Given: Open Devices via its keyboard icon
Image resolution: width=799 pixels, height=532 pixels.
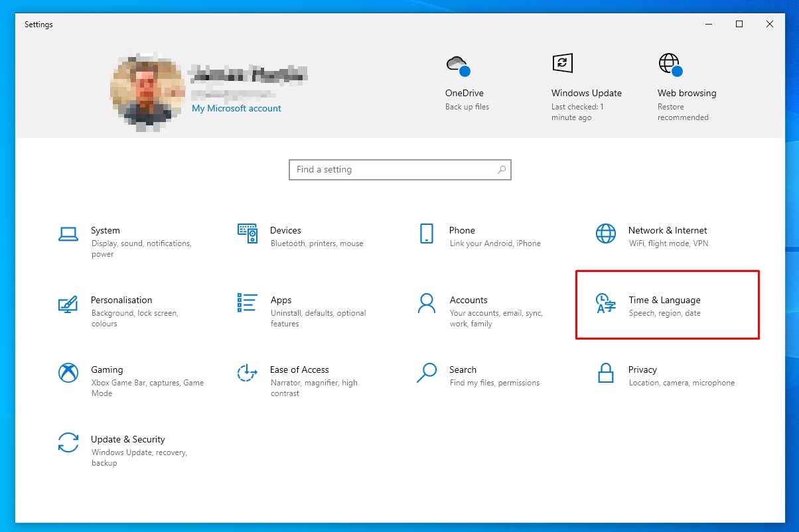Looking at the screenshot, I should pyautogui.click(x=247, y=233).
